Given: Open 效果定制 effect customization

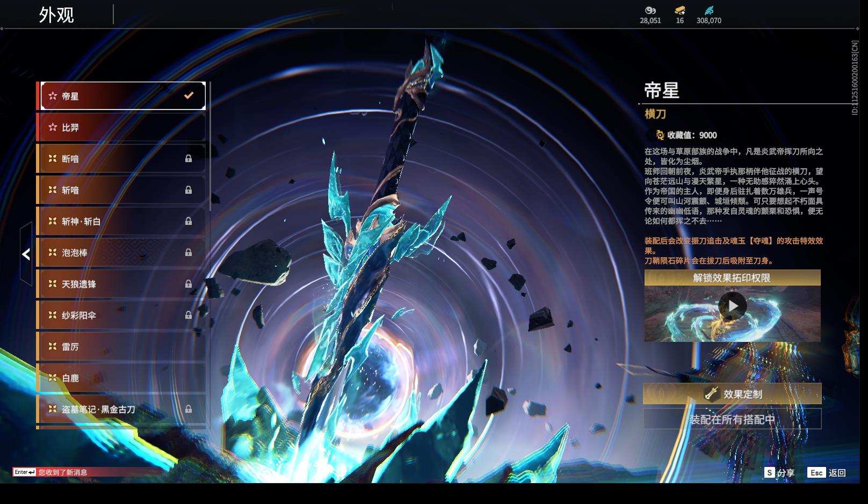Looking at the screenshot, I should point(732,394).
